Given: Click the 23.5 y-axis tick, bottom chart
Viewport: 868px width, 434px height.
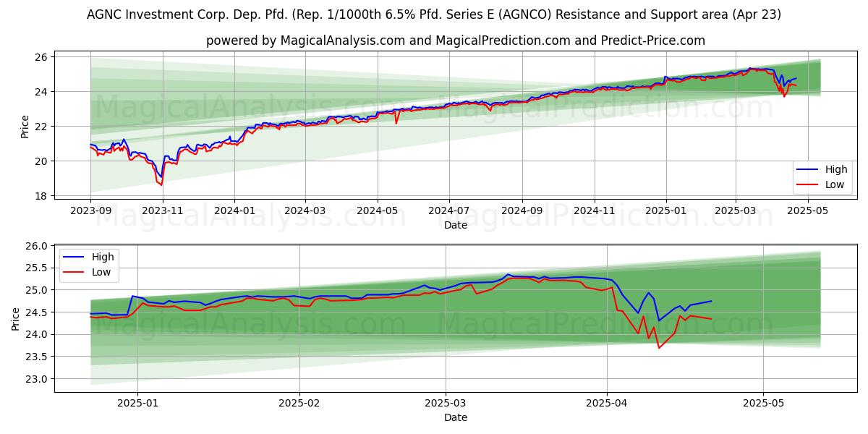Looking at the screenshot, I should 38,357.
